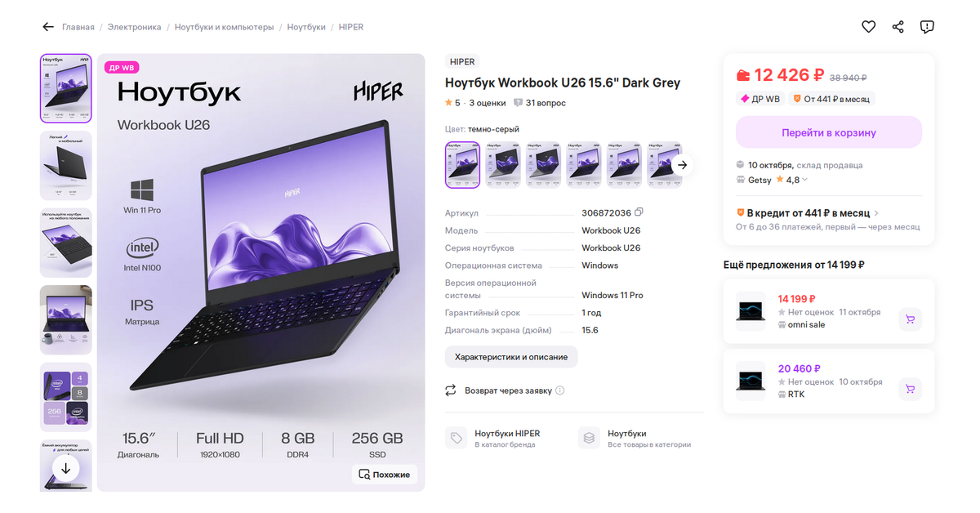This screenshot has width=980, height=513.
Task: Show next color variants with arrow
Action: 683,164
